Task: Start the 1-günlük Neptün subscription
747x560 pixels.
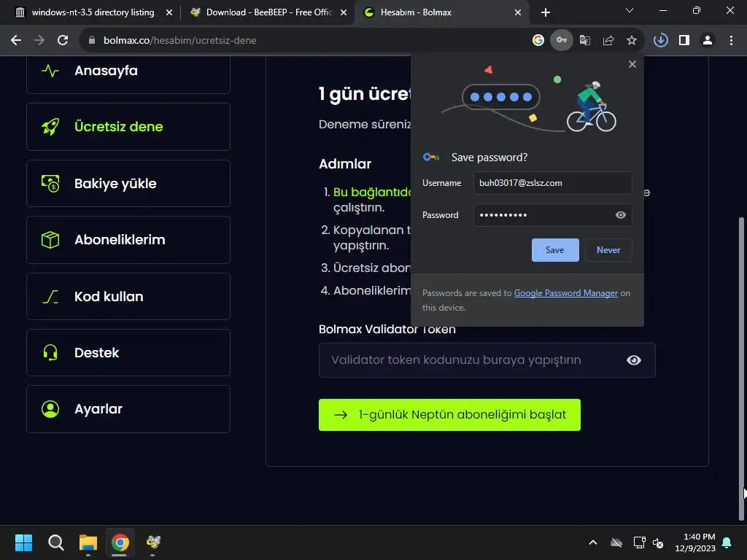Action: [x=449, y=415]
